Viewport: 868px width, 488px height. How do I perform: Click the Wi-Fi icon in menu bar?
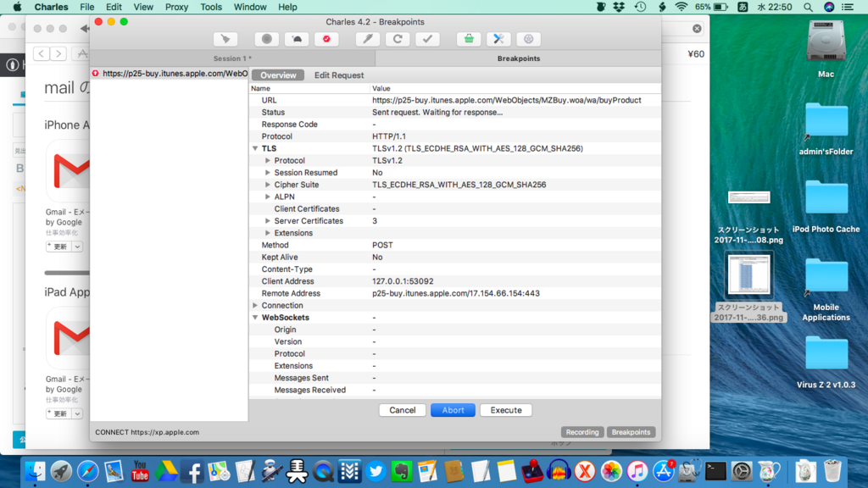click(682, 7)
